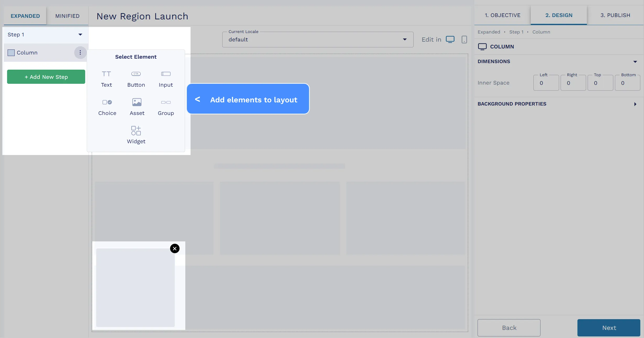The width and height of the screenshot is (644, 338).
Task: Select the Group element type
Action: 166,106
